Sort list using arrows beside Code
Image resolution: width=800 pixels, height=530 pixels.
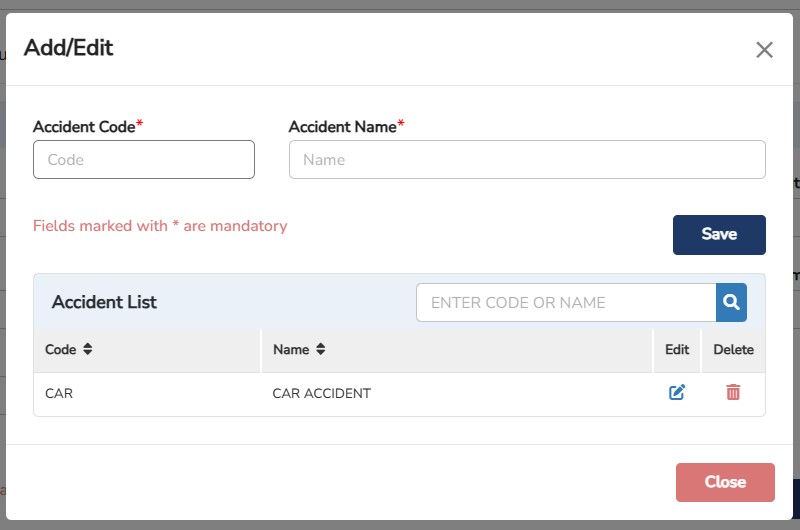point(88,350)
